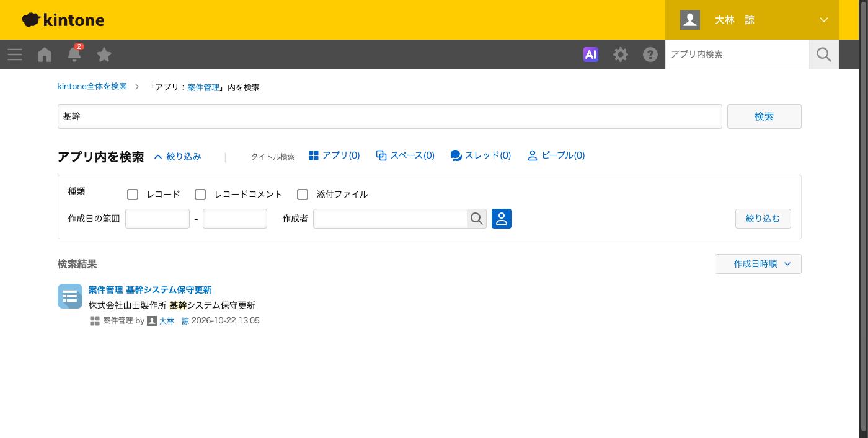Open the settings gear icon

(621, 55)
